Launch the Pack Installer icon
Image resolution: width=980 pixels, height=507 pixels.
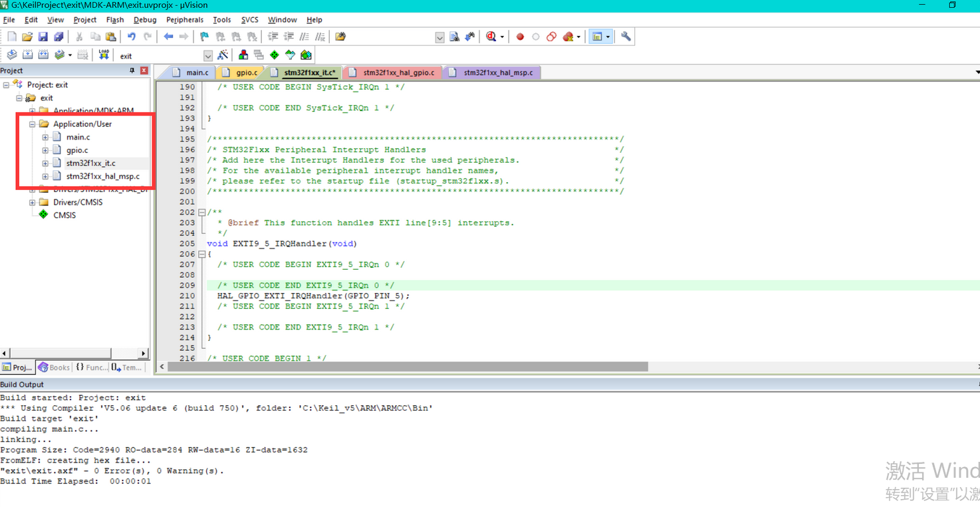(306, 55)
